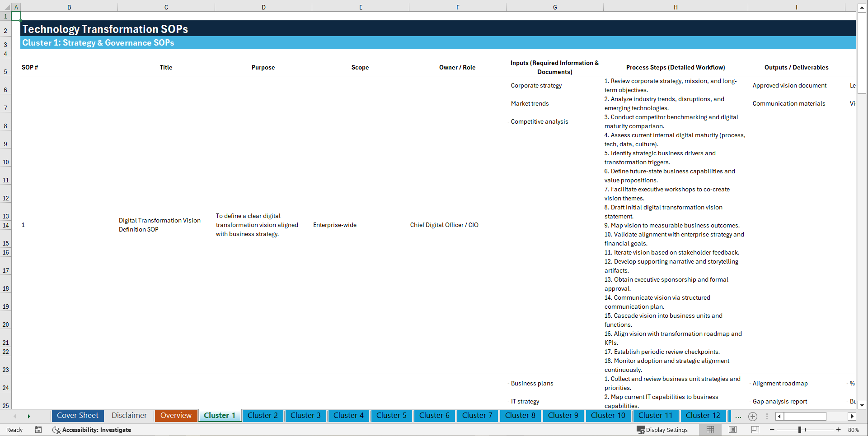Expand hidden sheet list via ellipsis button
This screenshot has height=436, width=868.
pyautogui.click(x=738, y=416)
